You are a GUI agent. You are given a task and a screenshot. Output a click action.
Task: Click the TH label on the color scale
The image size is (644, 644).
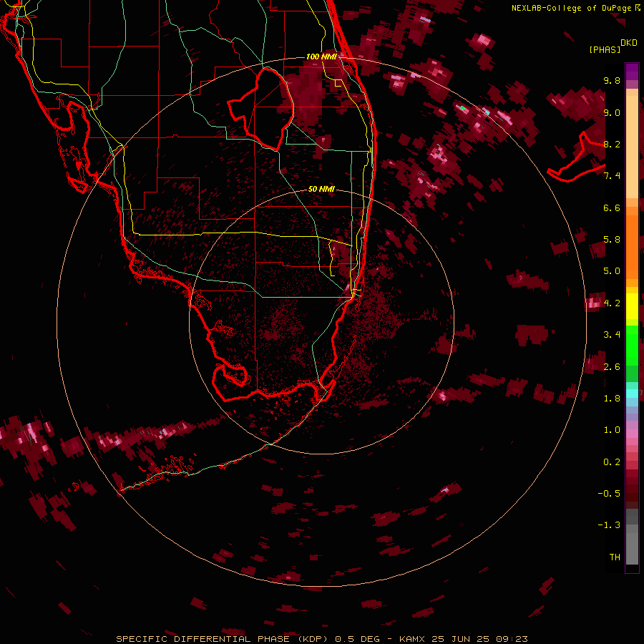click(615, 557)
